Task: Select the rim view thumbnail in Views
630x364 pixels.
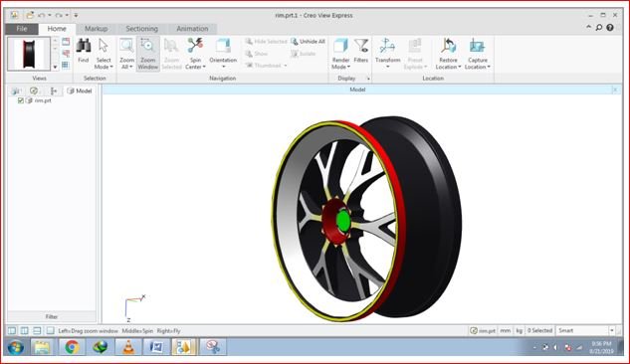Action: (29, 54)
